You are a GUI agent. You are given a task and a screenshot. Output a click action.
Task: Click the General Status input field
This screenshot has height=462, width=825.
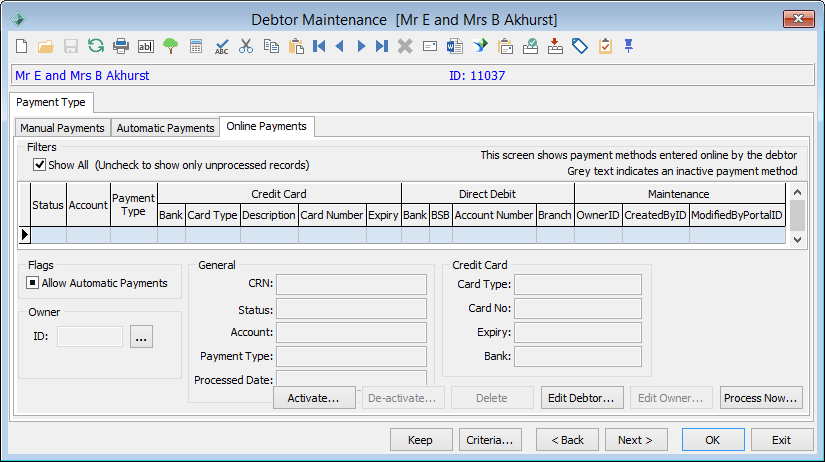(x=351, y=309)
